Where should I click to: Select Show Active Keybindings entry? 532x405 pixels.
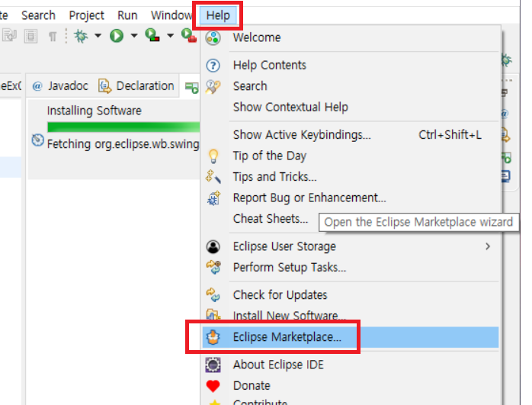[351, 135]
